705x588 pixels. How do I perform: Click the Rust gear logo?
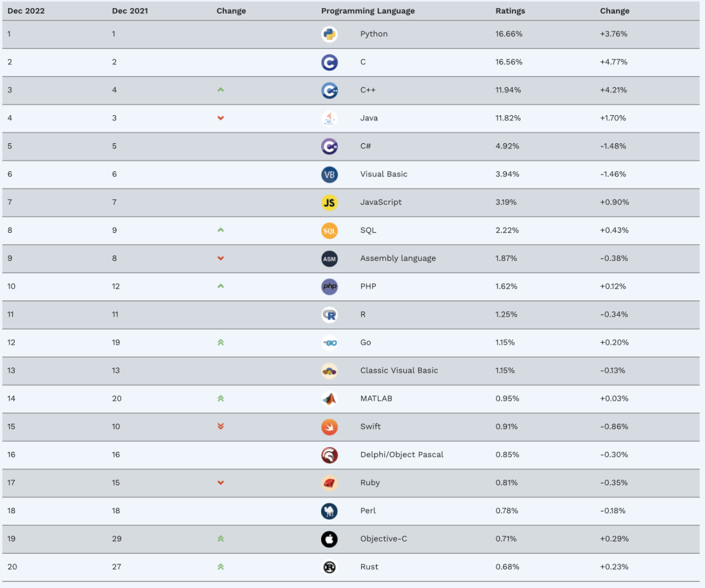tap(329, 567)
